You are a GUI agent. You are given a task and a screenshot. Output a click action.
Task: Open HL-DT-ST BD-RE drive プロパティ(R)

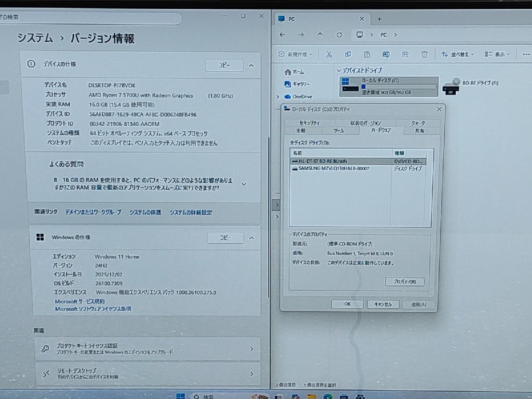pyautogui.click(x=404, y=282)
